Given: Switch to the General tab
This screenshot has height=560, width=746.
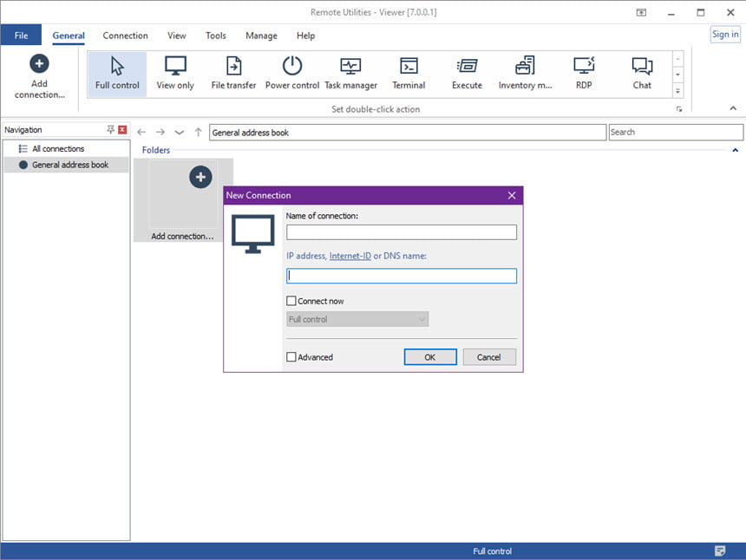Looking at the screenshot, I should tap(69, 36).
